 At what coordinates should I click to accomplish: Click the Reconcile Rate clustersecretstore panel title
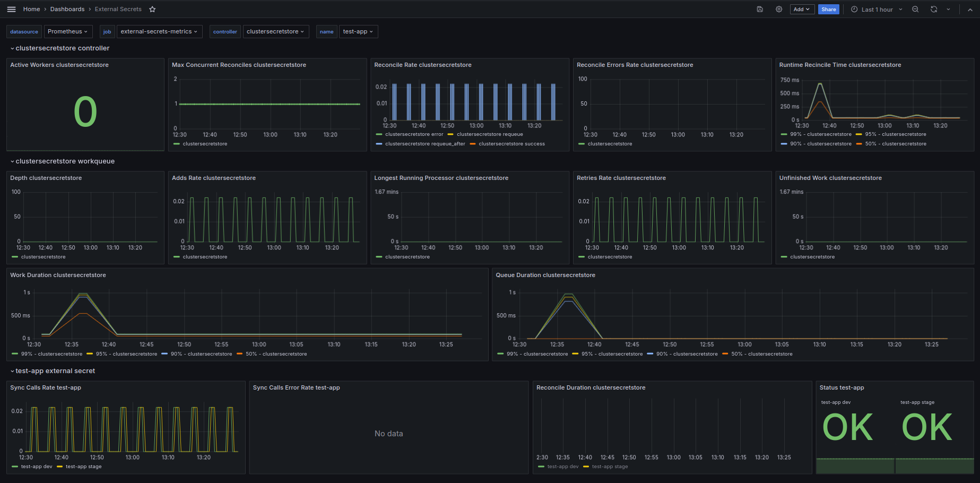[x=423, y=65]
